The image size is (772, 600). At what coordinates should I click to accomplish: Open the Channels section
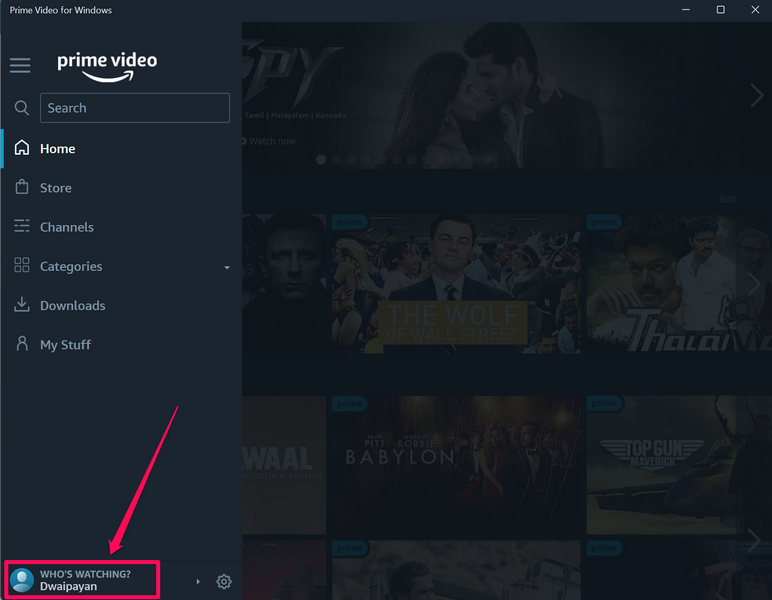pos(66,227)
